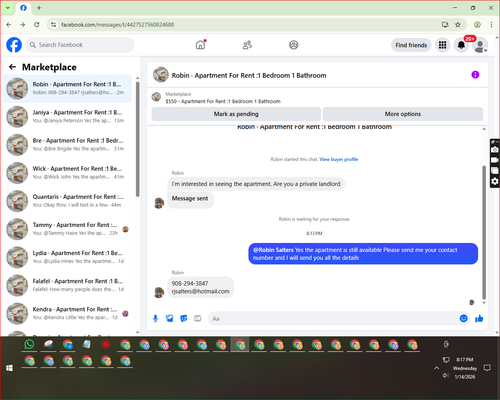The height and width of the screenshot is (400, 500).
Task: Open the Chrome three-dot menu
Action: [491, 25]
